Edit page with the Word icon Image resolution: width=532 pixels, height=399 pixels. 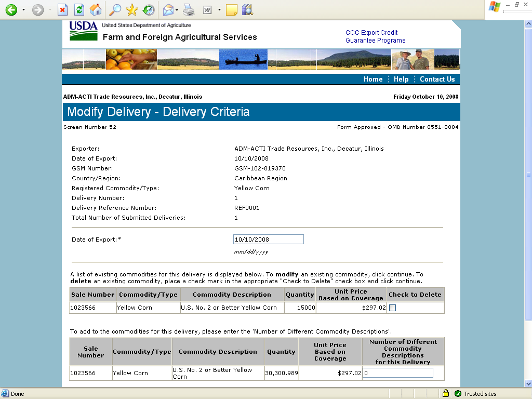pyautogui.click(x=207, y=10)
